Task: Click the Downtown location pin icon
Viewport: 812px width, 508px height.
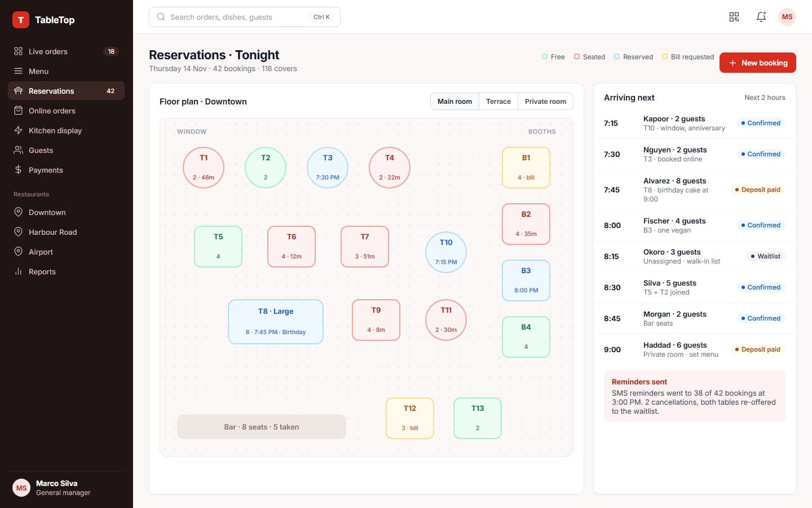Action: click(18, 212)
